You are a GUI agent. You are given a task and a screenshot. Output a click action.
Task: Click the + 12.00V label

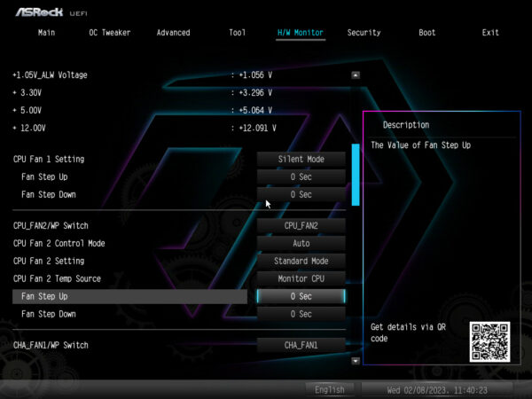pos(29,128)
